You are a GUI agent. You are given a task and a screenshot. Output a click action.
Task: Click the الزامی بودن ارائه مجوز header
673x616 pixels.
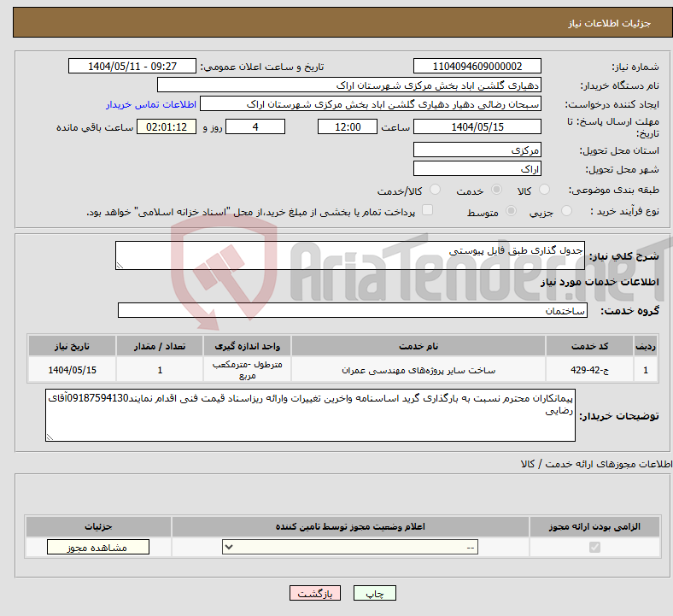coord(594,526)
